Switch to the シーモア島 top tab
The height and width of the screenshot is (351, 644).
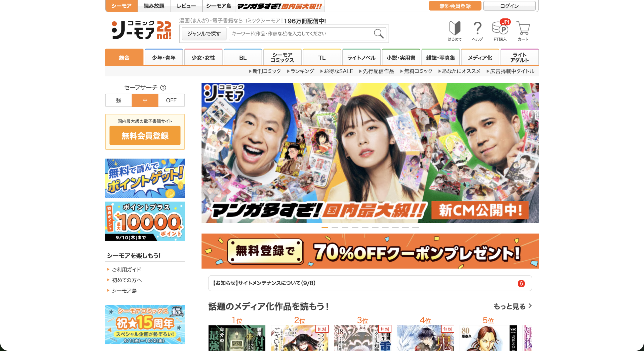(219, 6)
